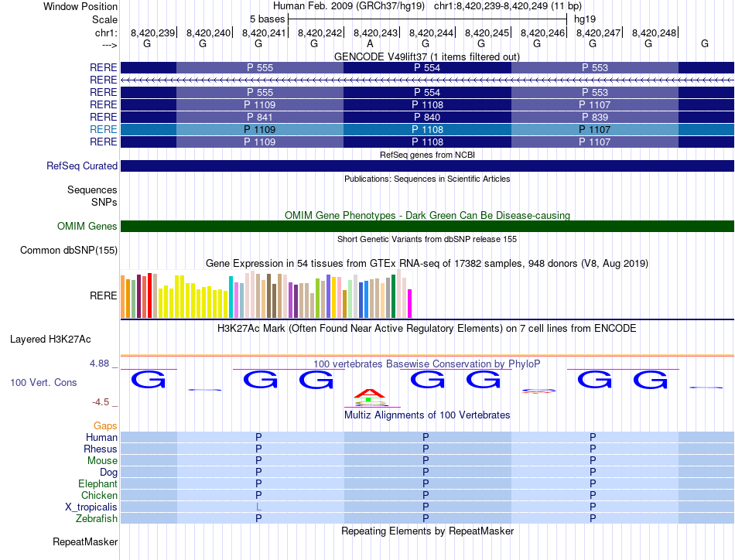Click the first blue G conservation logo letter
The width and height of the screenshot is (735, 560).
(148, 379)
